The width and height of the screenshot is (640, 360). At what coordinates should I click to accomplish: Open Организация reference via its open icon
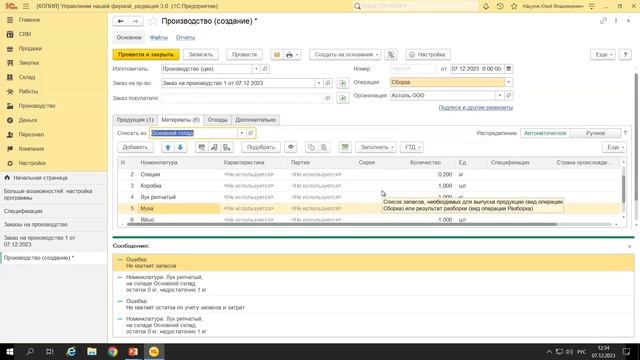tap(509, 96)
